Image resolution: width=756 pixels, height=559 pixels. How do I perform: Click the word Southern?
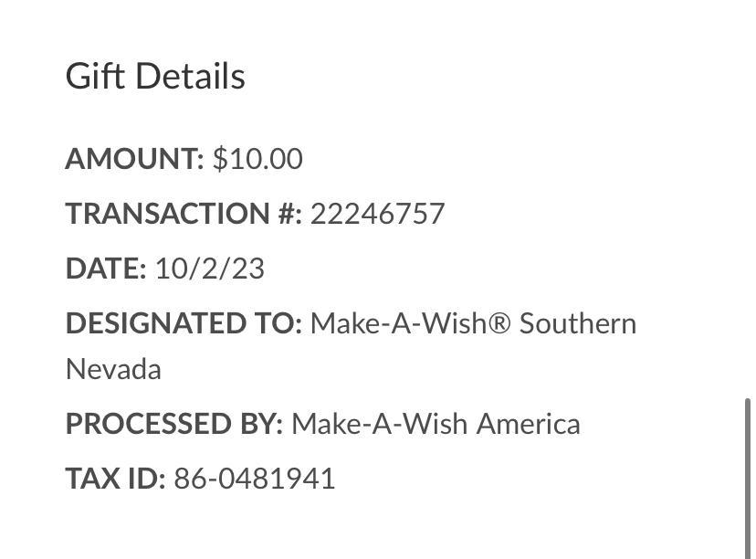[x=578, y=323]
